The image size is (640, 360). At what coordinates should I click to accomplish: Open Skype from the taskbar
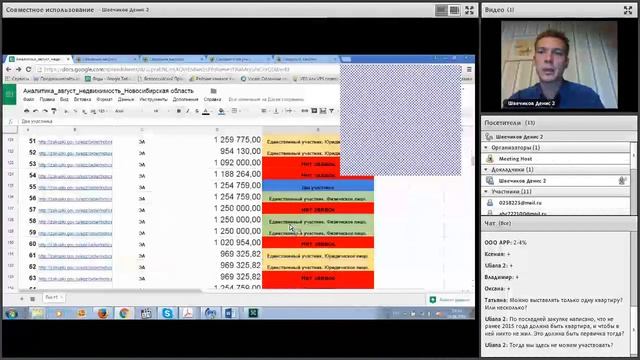pos(167,313)
